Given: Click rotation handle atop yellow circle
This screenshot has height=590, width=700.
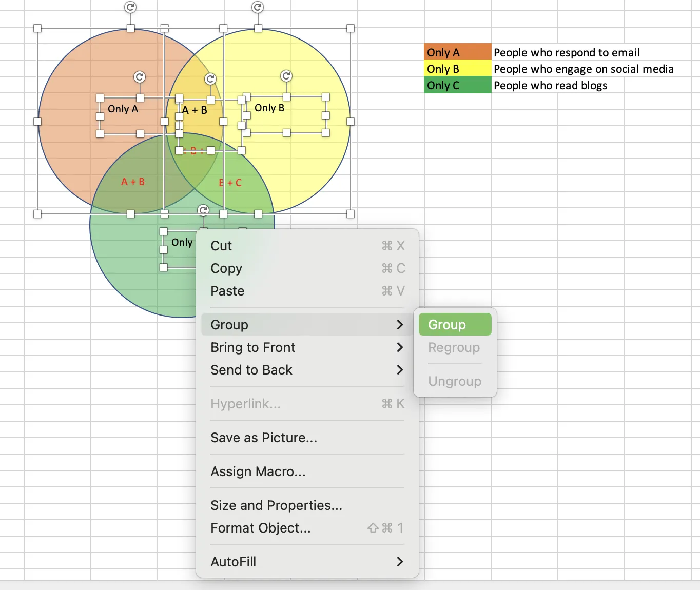Looking at the screenshot, I should pos(258,7).
